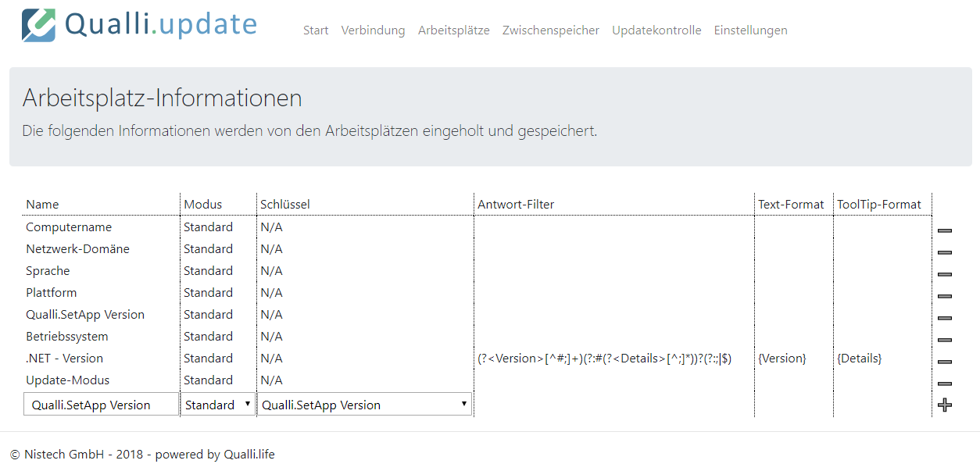Click the minus icon for Plattform

click(945, 296)
